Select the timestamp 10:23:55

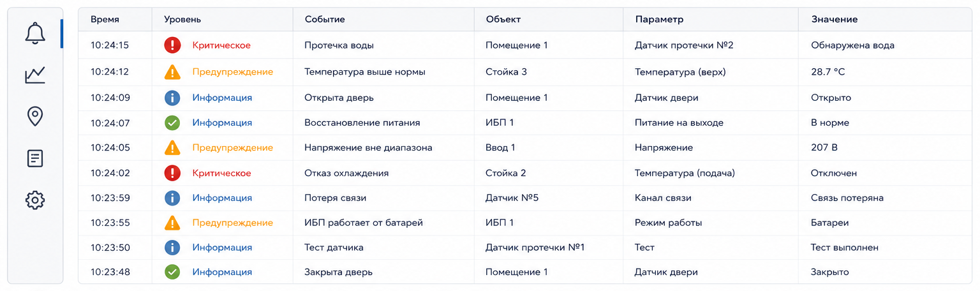(x=110, y=223)
